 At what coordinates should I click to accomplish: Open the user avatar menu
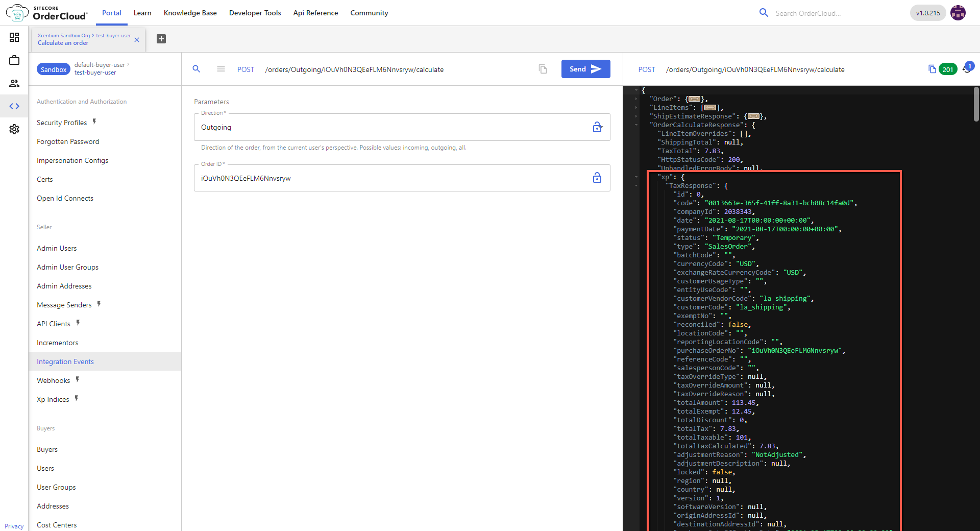tap(958, 13)
